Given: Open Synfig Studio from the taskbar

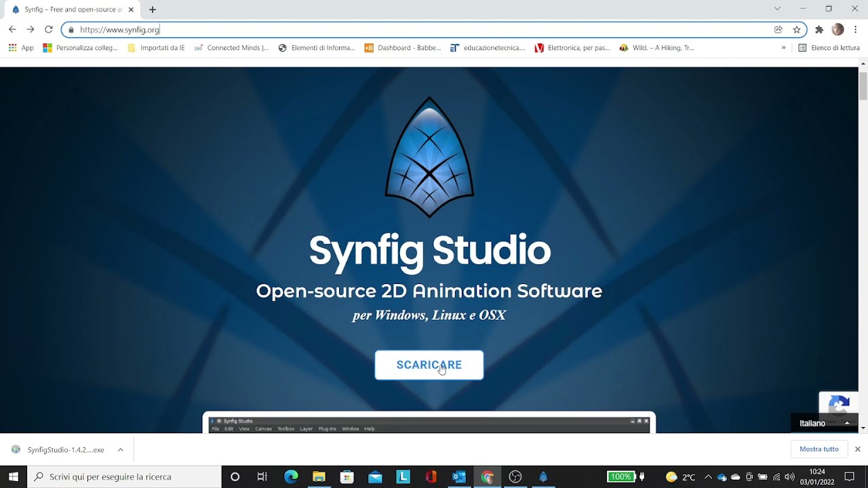Looking at the screenshot, I should pos(543,476).
